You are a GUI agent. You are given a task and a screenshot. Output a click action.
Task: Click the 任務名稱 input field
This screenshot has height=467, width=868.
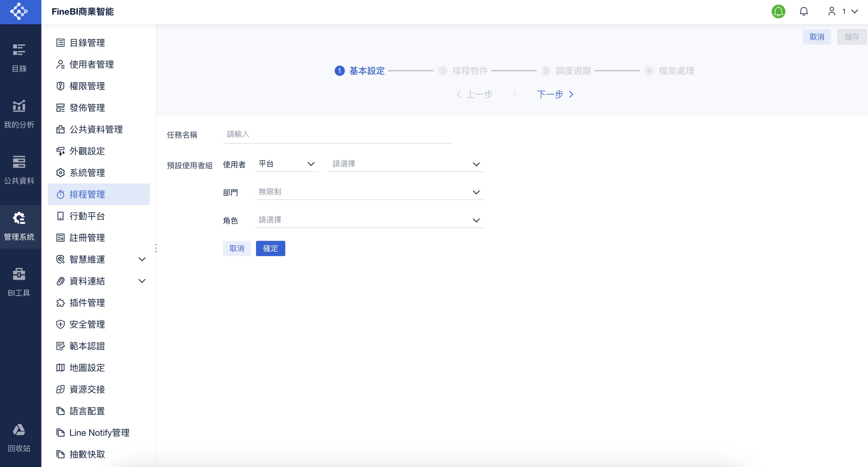tap(337, 134)
